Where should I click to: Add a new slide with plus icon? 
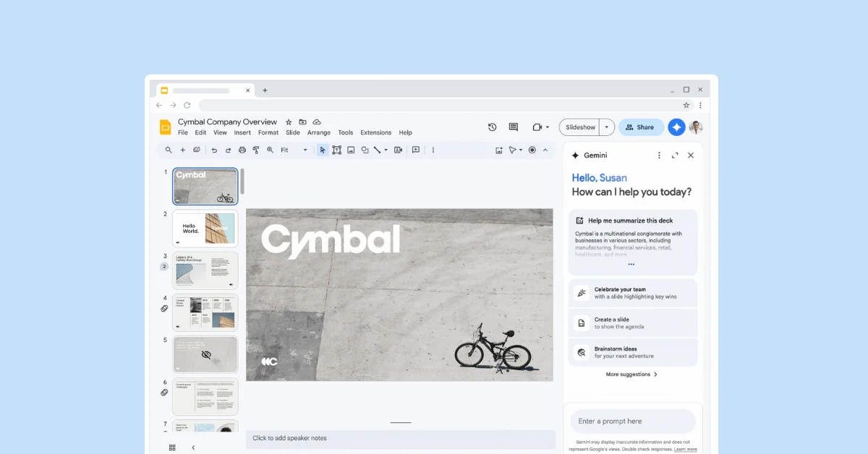[x=183, y=150]
